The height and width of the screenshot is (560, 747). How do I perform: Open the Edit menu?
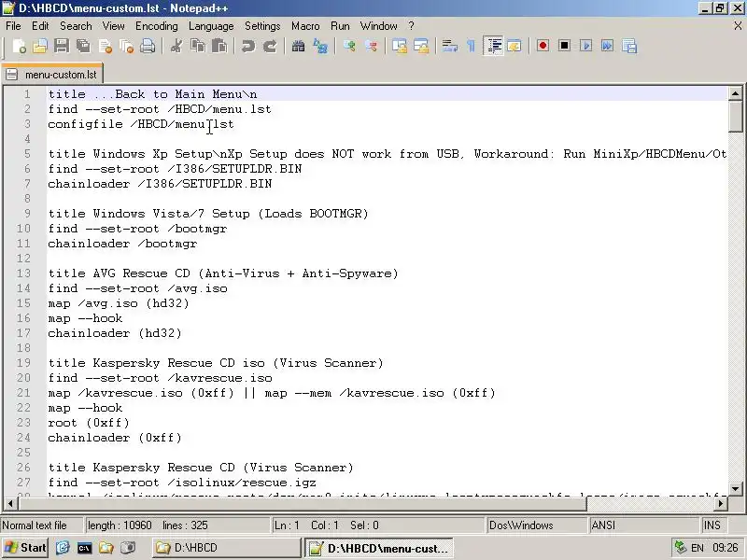pos(40,26)
